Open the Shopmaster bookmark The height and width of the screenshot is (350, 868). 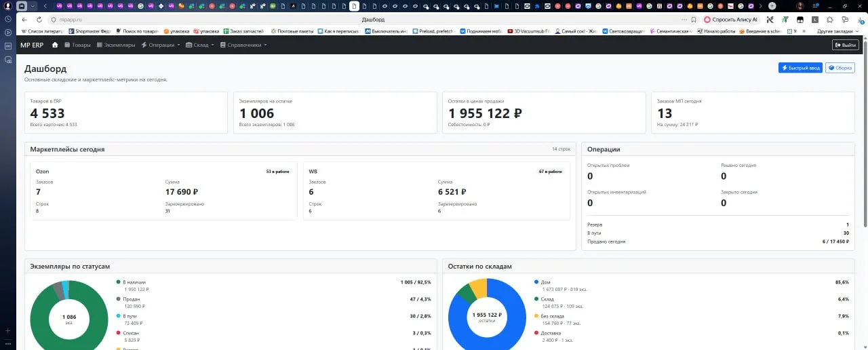click(89, 31)
